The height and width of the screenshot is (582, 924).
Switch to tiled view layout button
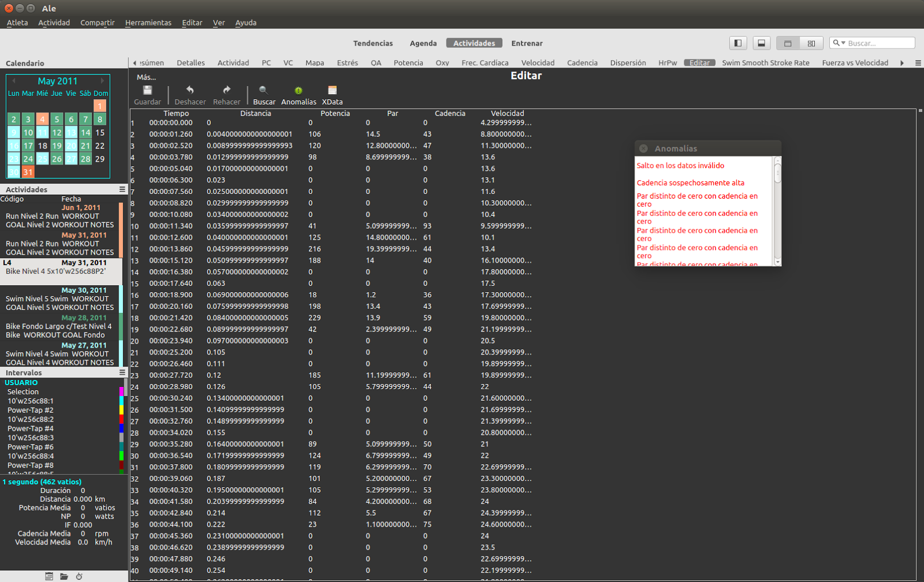tap(811, 43)
